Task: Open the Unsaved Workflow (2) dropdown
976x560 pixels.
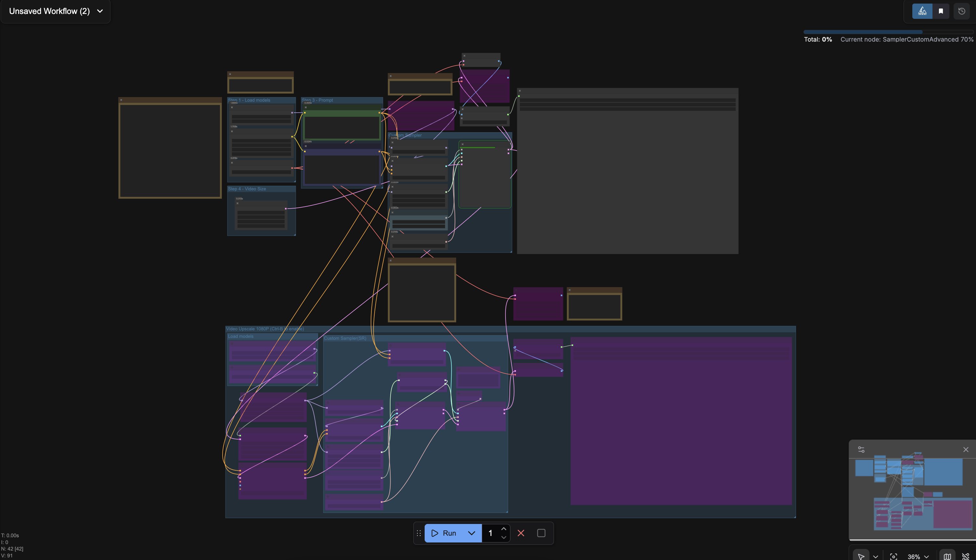Action: click(56, 11)
